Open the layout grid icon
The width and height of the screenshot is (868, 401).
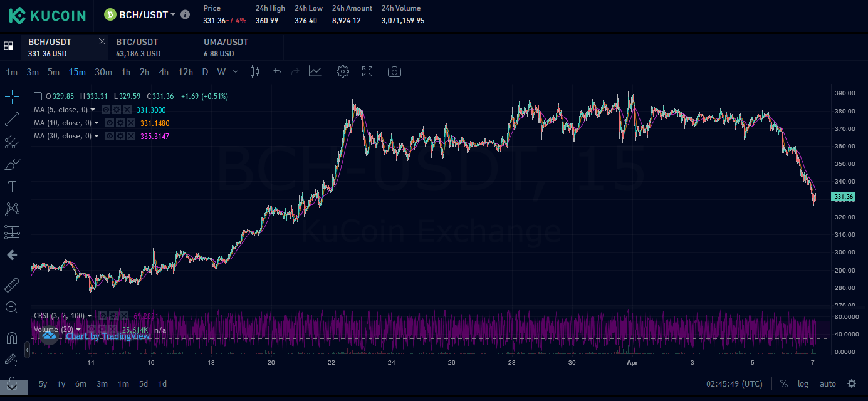coord(8,46)
